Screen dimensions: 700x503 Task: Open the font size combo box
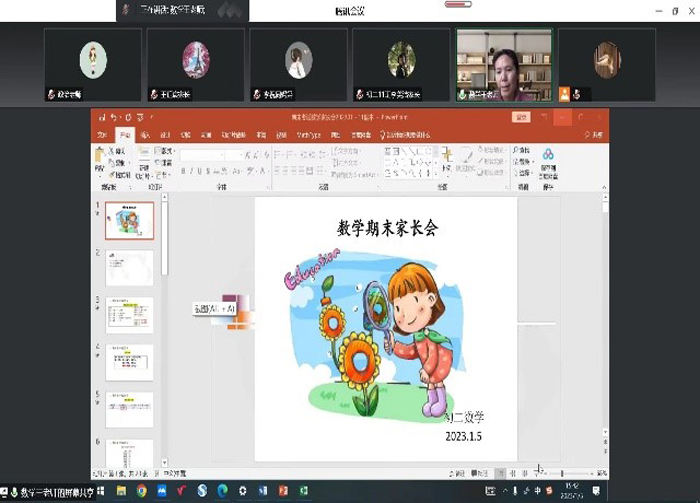[x=234, y=155]
